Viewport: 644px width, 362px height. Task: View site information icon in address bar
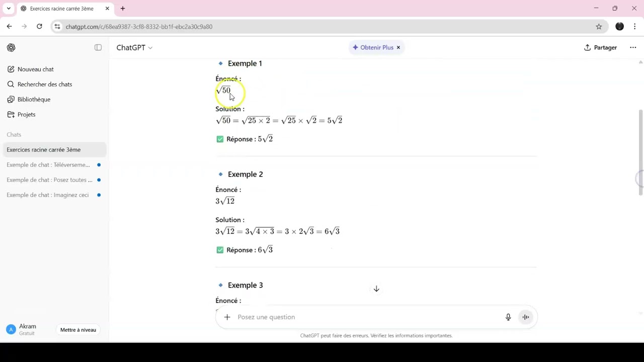pos(57,27)
